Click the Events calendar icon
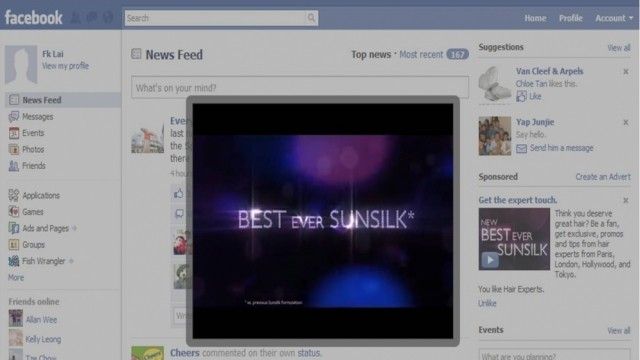Image resolution: width=640 pixels, height=360 pixels. pyautogui.click(x=14, y=133)
